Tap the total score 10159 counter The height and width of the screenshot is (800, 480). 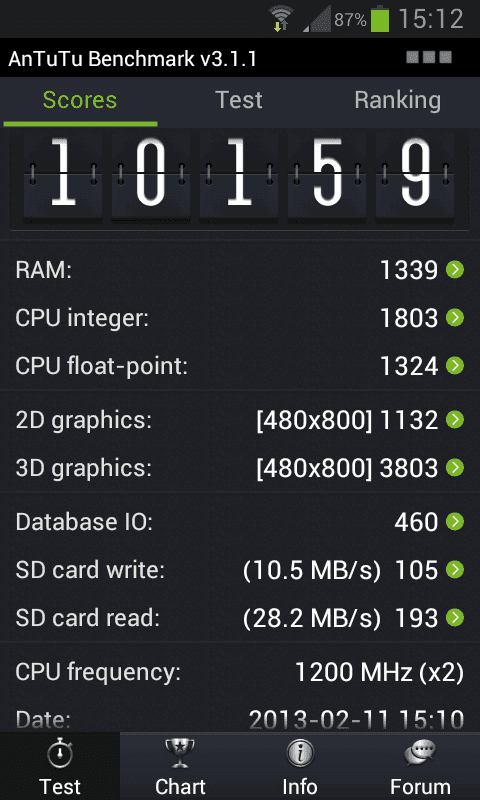239,179
